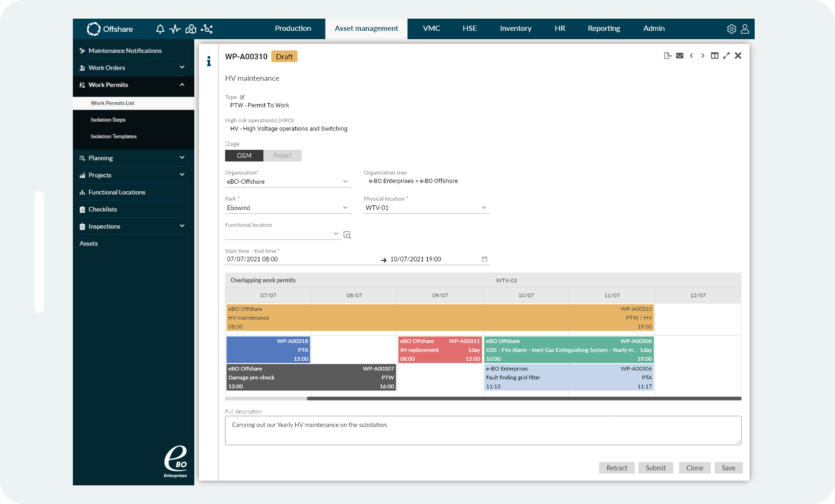Viewport: 835px width, 504px height.
Task: Open the date range calendar icon
Action: point(484,259)
